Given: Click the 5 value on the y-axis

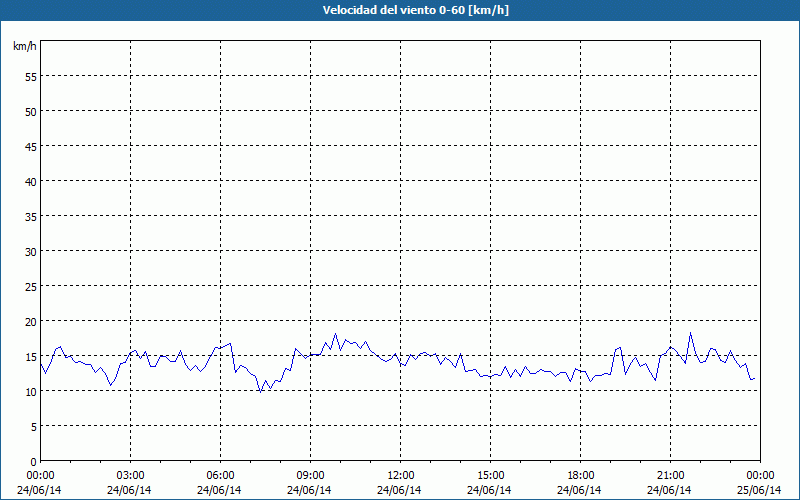Looking at the screenshot, I should click(34, 427).
